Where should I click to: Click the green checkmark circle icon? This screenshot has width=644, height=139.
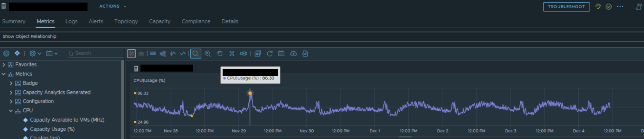pyautogui.click(x=608, y=7)
